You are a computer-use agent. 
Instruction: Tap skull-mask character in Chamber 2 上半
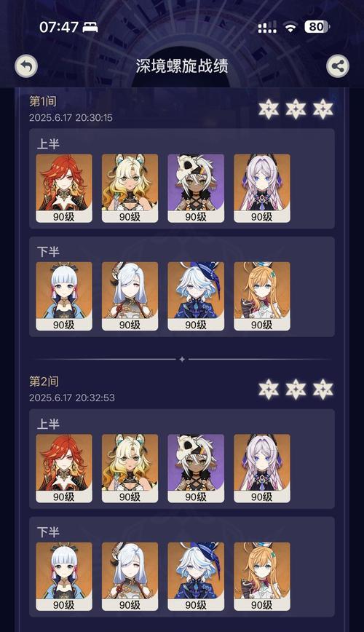pyautogui.click(x=196, y=468)
